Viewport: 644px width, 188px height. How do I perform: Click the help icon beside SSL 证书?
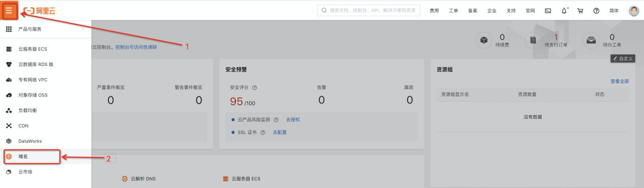point(263,132)
